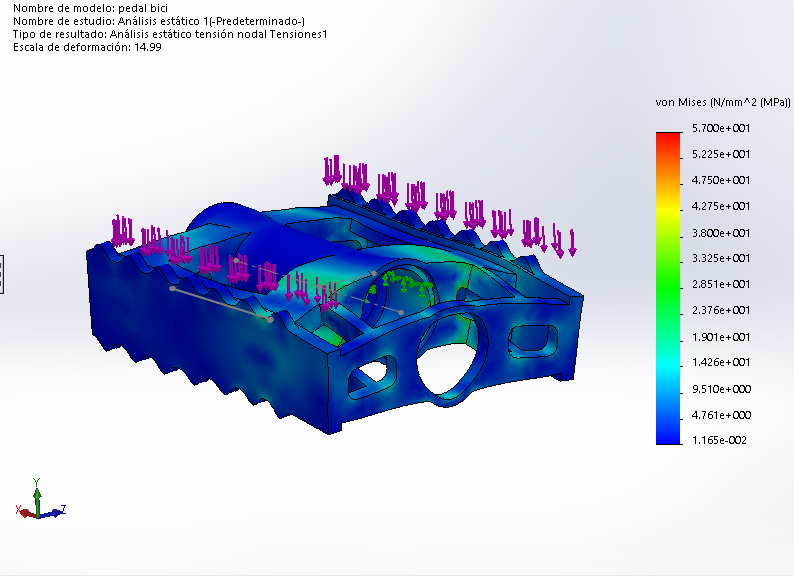This screenshot has width=794, height=576.
Task: Click the result type text 'Tensiones1'
Action: click(x=298, y=34)
